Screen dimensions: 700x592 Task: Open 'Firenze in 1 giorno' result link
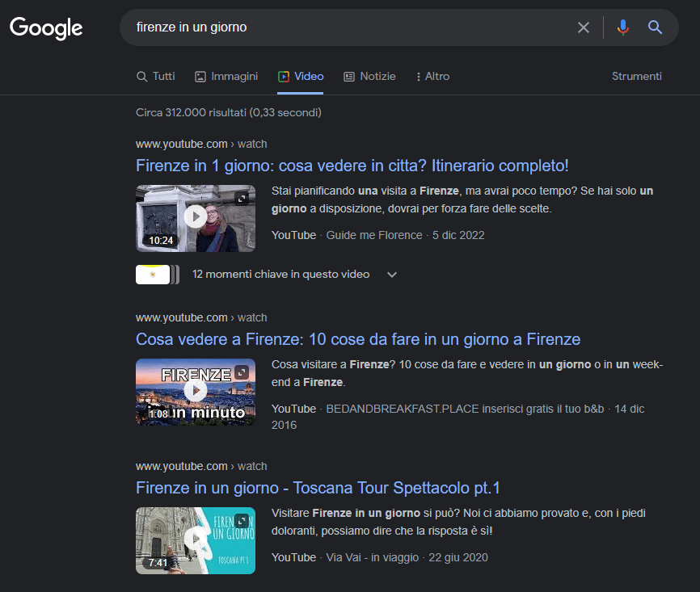click(x=352, y=166)
